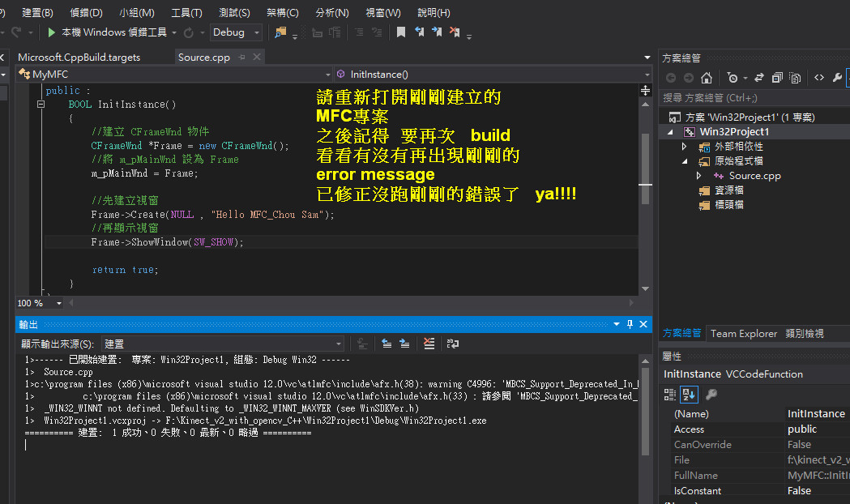This screenshot has width=850, height=504.
Task: Select the View Code icon in Solution Explorer
Action: 818,77
